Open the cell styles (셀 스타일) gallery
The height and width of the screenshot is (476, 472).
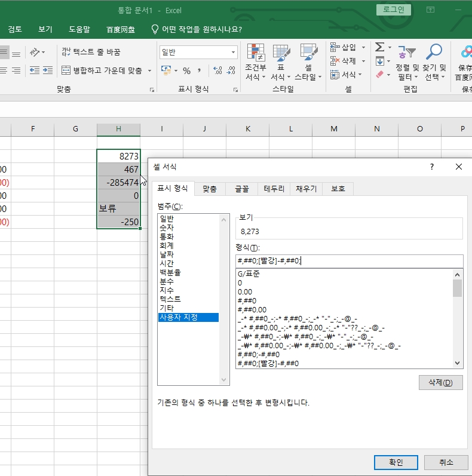click(x=308, y=62)
